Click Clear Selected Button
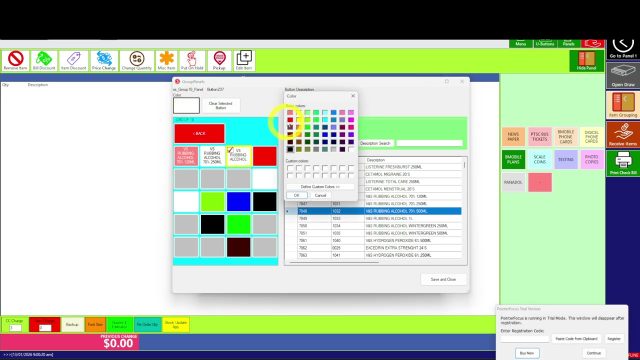Image resolution: width=640 pixels, height=360 pixels. coord(221,105)
